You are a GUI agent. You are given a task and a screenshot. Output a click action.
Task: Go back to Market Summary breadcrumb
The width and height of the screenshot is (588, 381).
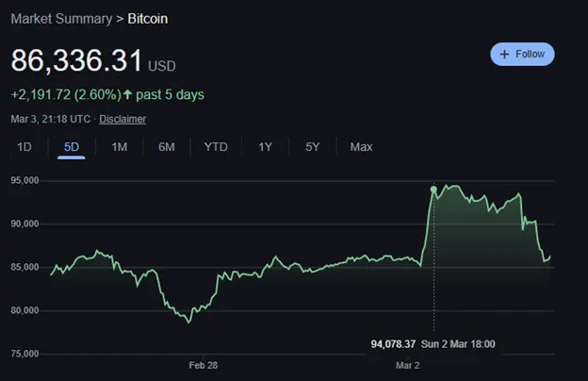point(61,19)
